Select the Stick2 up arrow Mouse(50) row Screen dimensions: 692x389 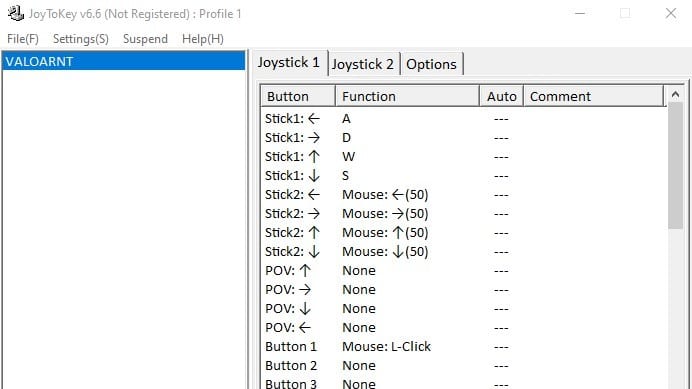click(463, 233)
